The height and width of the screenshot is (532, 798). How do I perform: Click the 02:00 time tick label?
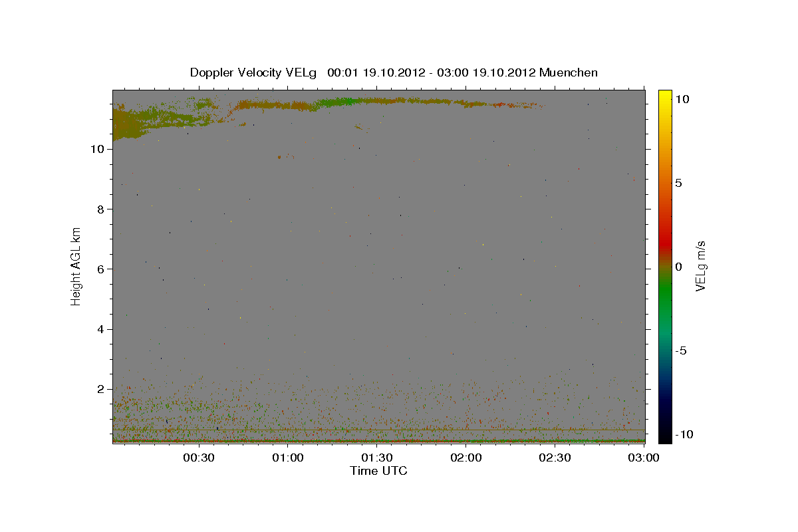point(466,458)
